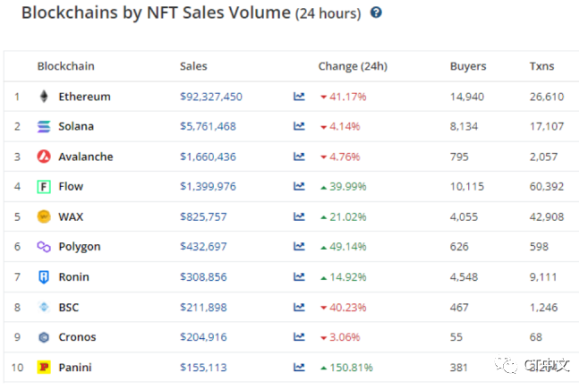The image size is (588, 390).
Task: Select Solana buyers count 8,134
Action: pyautogui.click(x=464, y=126)
